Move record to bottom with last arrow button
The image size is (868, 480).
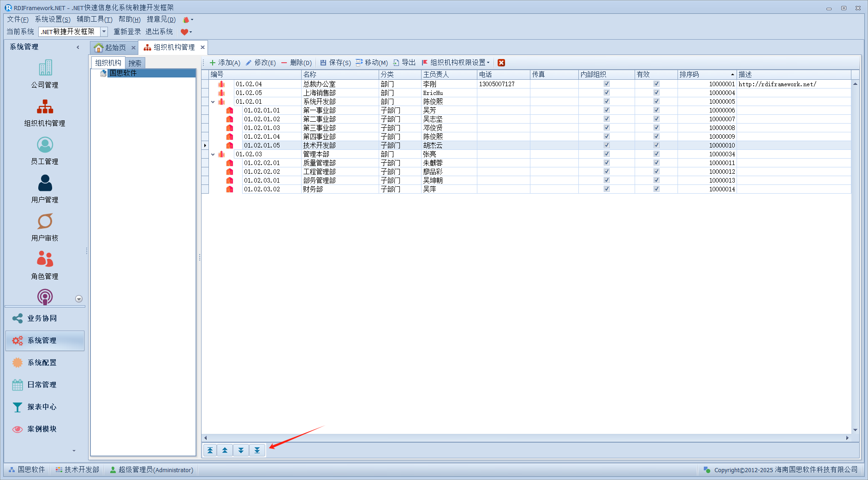[257, 450]
